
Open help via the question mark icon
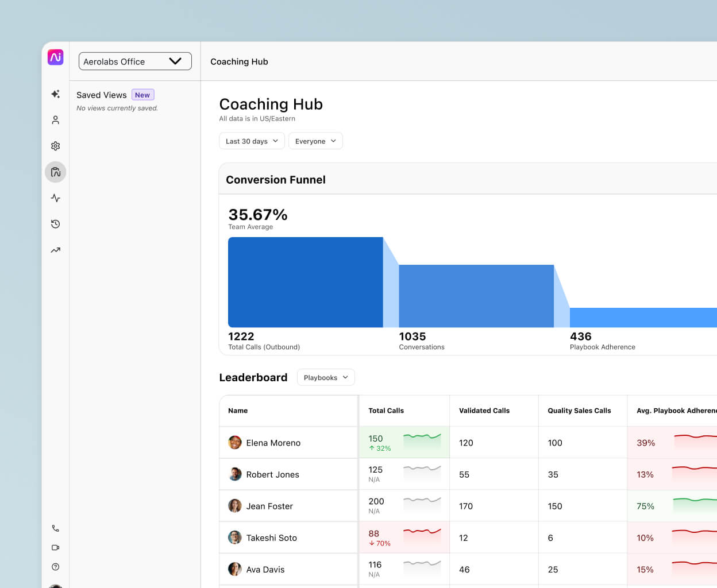55,567
